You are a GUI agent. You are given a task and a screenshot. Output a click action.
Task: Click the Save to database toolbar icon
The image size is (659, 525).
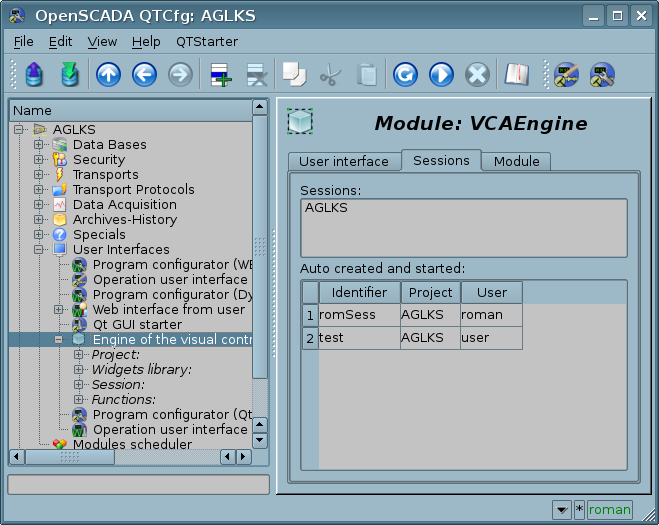pos(69,75)
